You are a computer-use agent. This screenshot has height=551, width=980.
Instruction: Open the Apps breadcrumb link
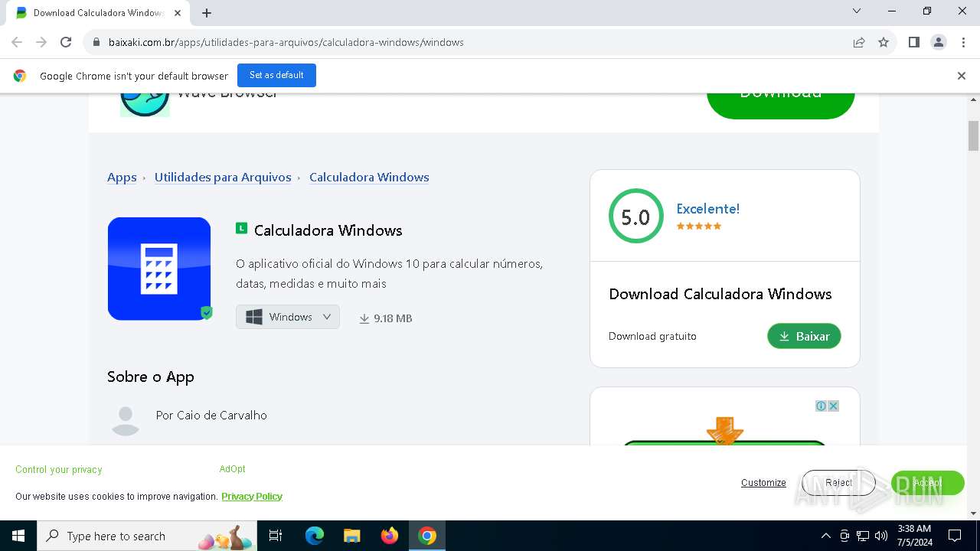click(122, 178)
